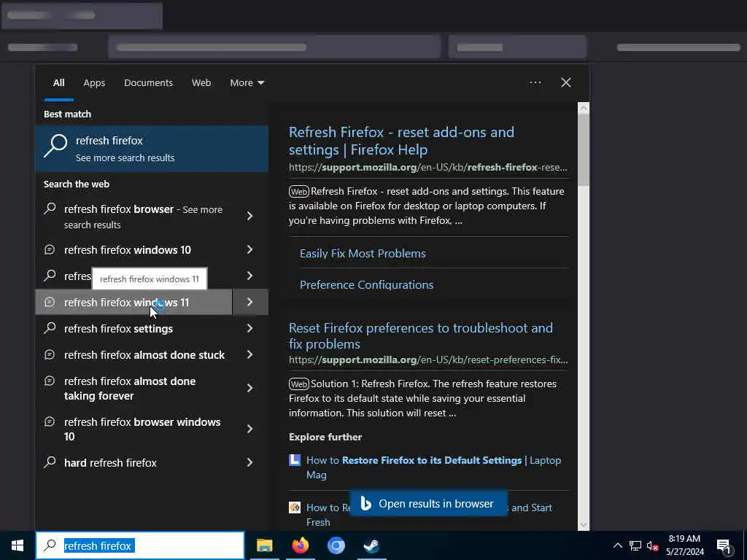
Task: Select the Best match 'refresh firefox' result
Action: pyautogui.click(x=152, y=149)
